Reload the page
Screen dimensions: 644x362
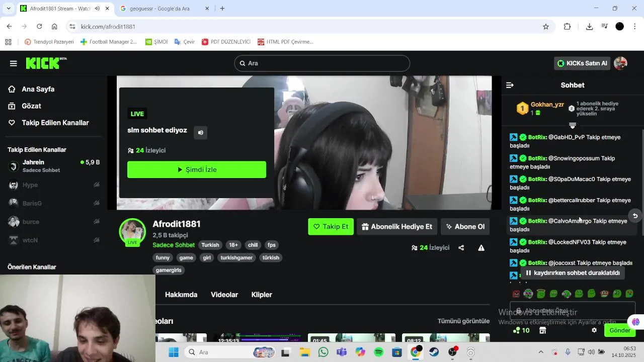39,27
